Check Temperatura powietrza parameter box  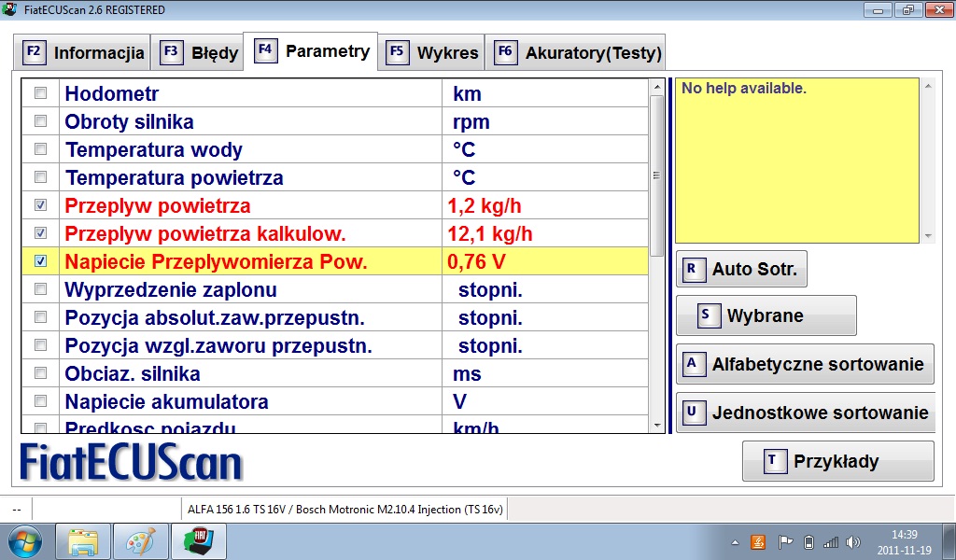pyautogui.click(x=41, y=177)
